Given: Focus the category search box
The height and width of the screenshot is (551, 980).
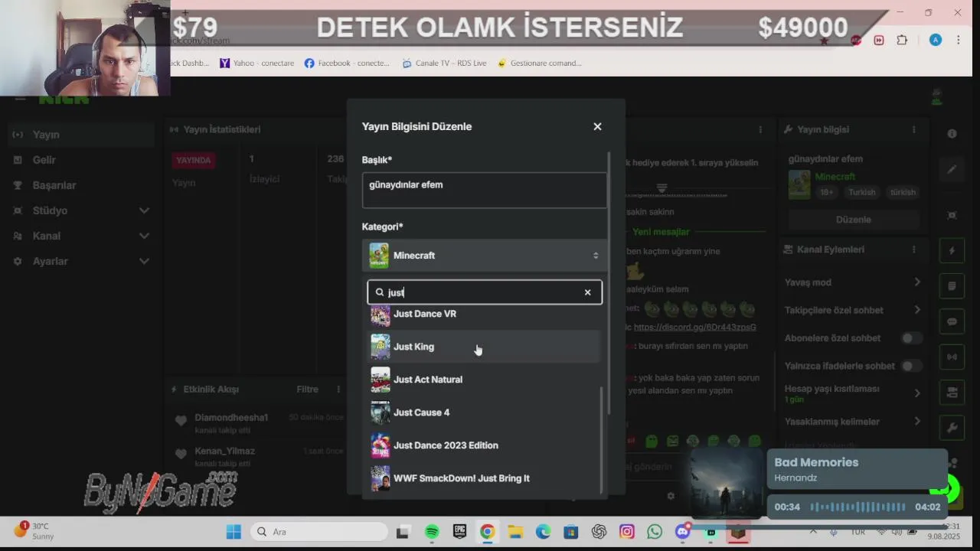Looking at the screenshot, I should coord(485,292).
